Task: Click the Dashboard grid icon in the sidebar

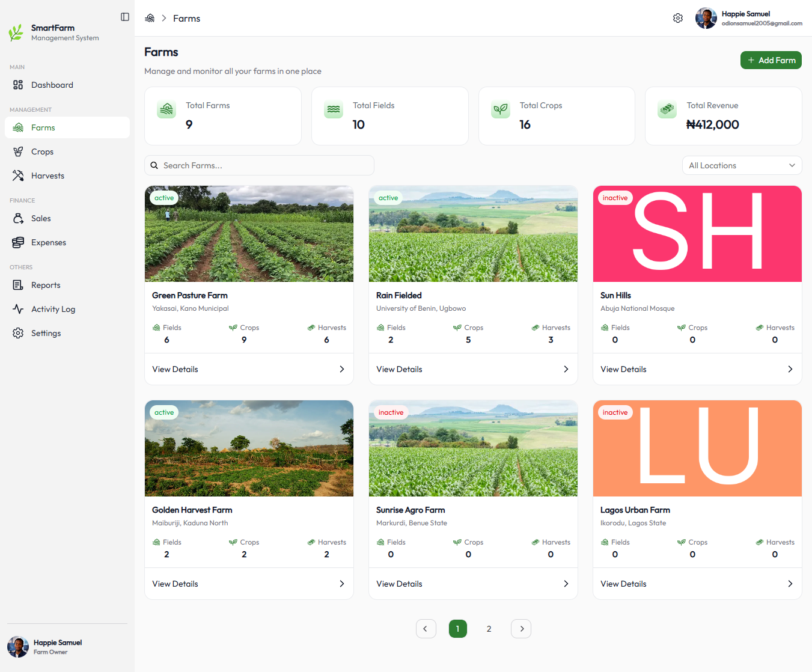Action: (x=18, y=85)
